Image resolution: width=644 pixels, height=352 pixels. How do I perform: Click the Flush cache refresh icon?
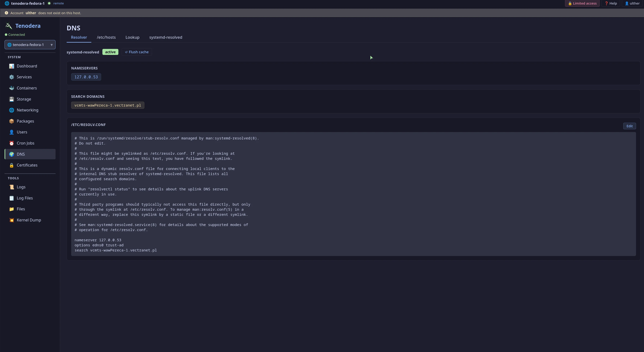[x=126, y=52]
